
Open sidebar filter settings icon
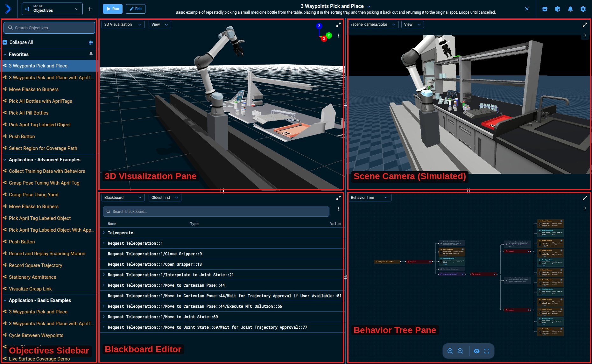(x=91, y=43)
